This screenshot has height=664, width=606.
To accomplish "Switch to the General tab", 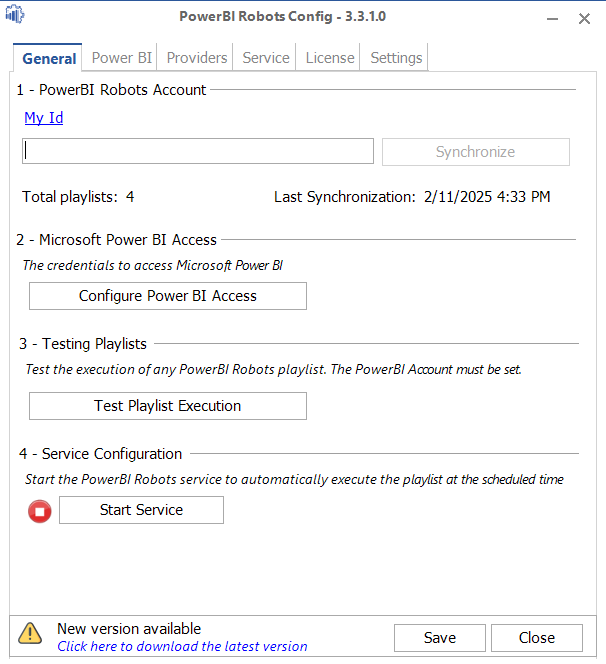I will [x=49, y=58].
